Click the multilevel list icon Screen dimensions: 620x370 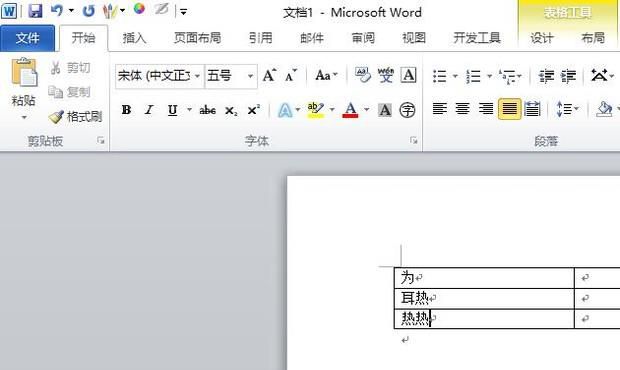(x=507, y=76)
